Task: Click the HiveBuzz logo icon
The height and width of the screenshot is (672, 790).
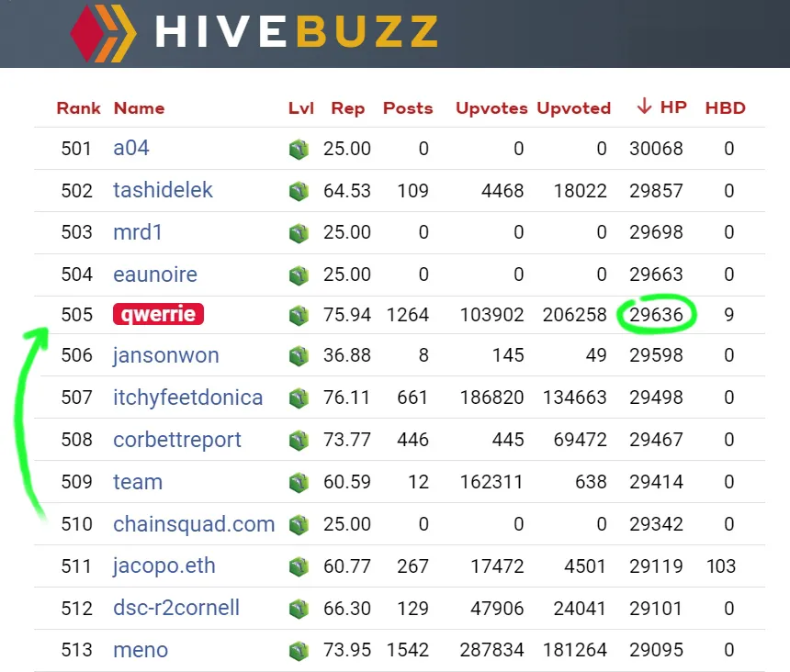Action: pos(103,33)
